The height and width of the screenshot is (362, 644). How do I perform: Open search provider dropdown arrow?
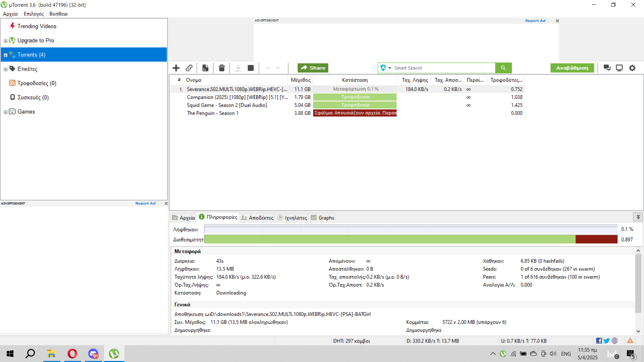pyautogui.click(x=390, y=68)
